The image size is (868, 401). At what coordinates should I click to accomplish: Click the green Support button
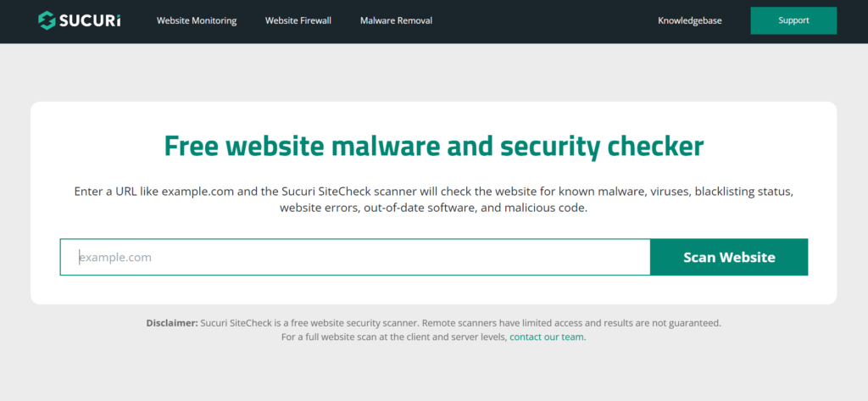click(x=793, y=20)
